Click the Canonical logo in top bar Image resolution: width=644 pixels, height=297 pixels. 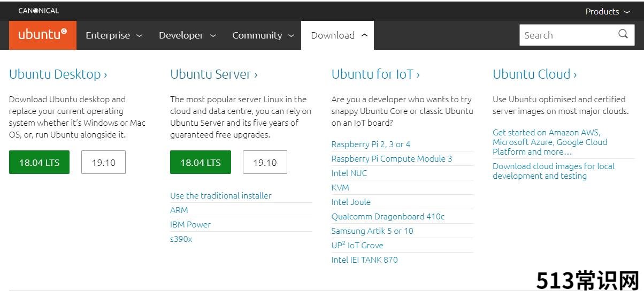point(39,11)
